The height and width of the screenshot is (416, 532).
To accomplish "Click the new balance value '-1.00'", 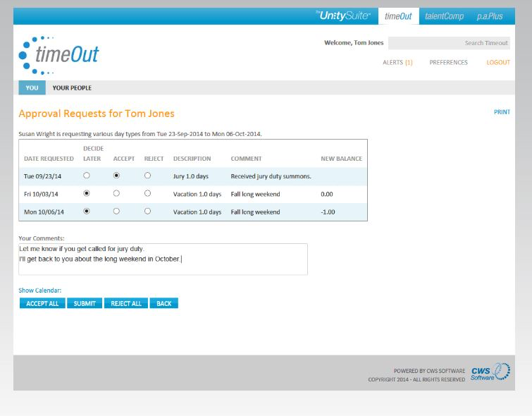I will [328, 212].
